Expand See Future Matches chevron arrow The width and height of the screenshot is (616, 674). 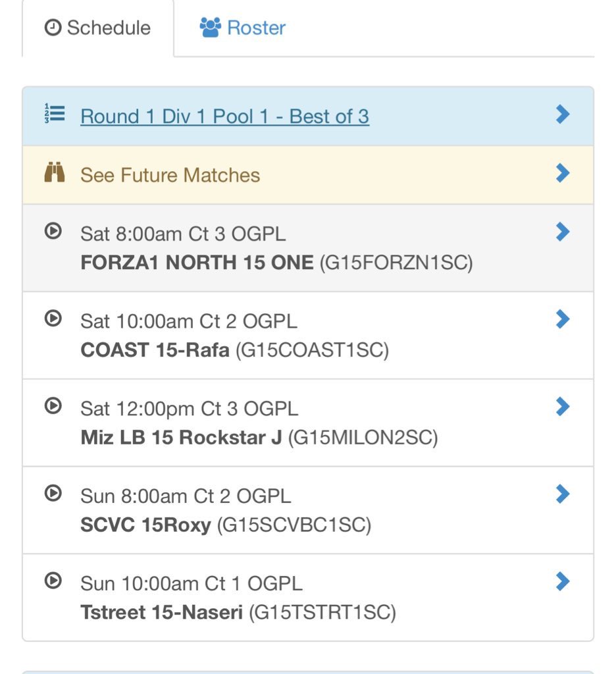562,173
